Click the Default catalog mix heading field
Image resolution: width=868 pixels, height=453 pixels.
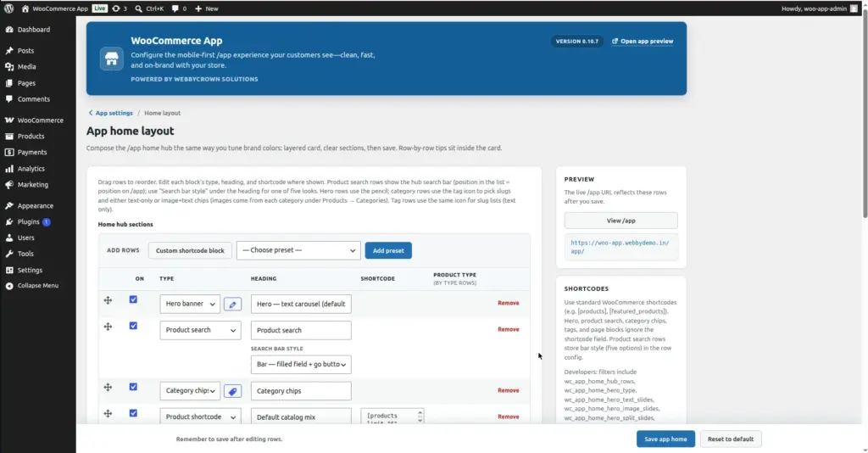[301, 417]
